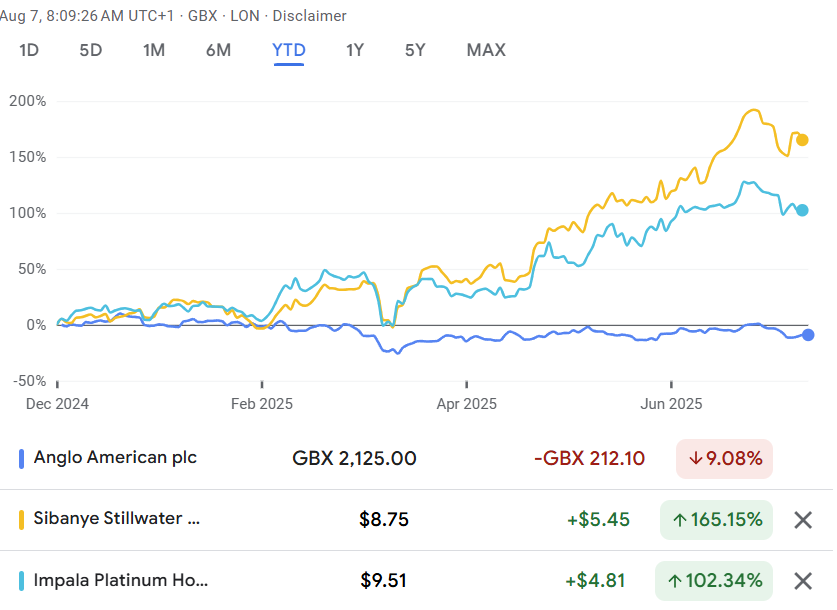Remove Sibanye Stillwater from the comparison
Screen dimensions: 837x610
click(803, 520)
